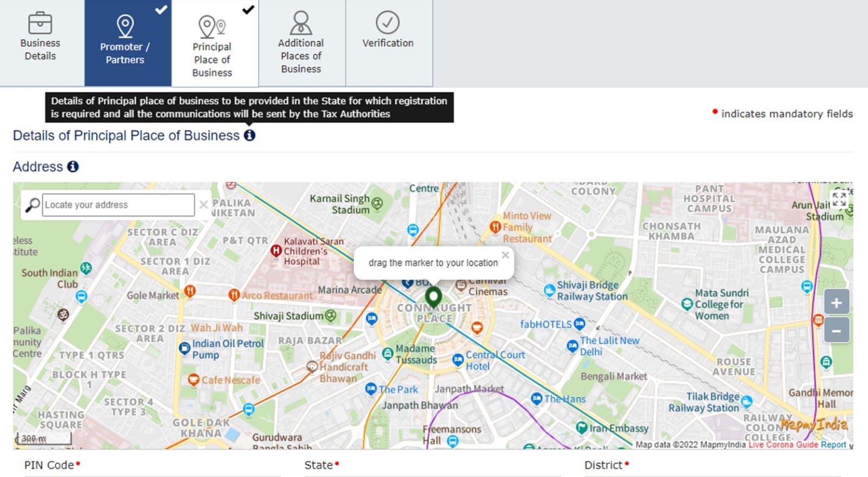Switch to Promoter / Partners tab
Screen dimensions: 868x477
pos(125,43)
